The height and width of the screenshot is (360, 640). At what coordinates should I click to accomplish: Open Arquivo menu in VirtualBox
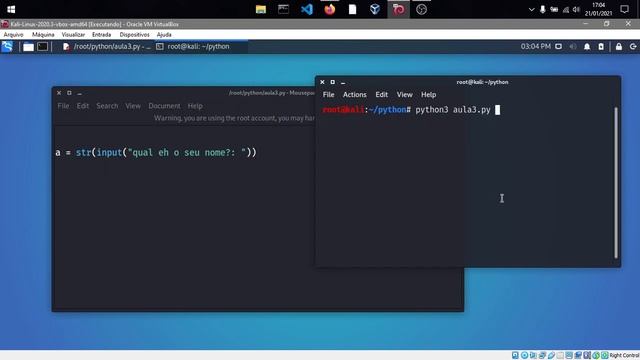pos(13,35)
